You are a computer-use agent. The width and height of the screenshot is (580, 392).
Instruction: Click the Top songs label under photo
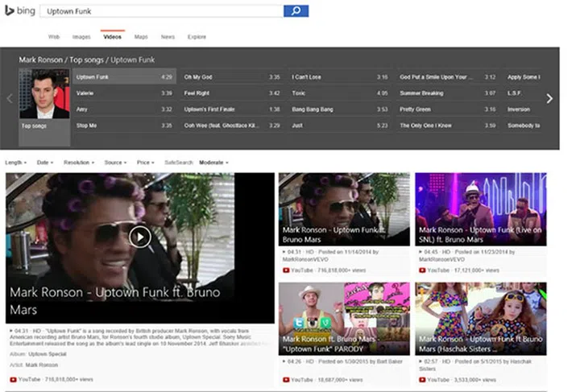pyautogui.click(x=34, y=126)
